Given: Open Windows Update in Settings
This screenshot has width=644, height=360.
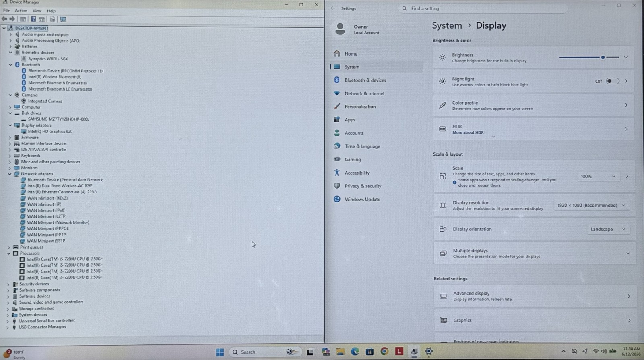Looking at the screenshot, I should tap(376, 200).
